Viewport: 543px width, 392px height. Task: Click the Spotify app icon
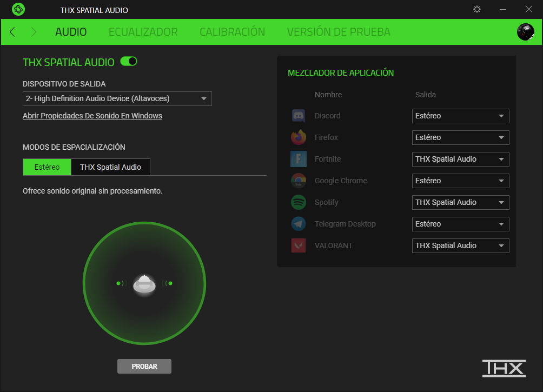(x=299, y=202)
